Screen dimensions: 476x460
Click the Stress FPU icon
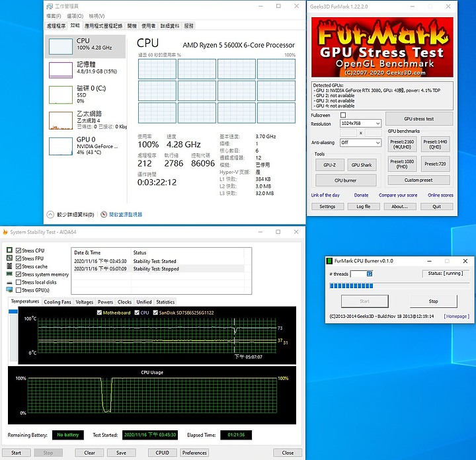9,258
